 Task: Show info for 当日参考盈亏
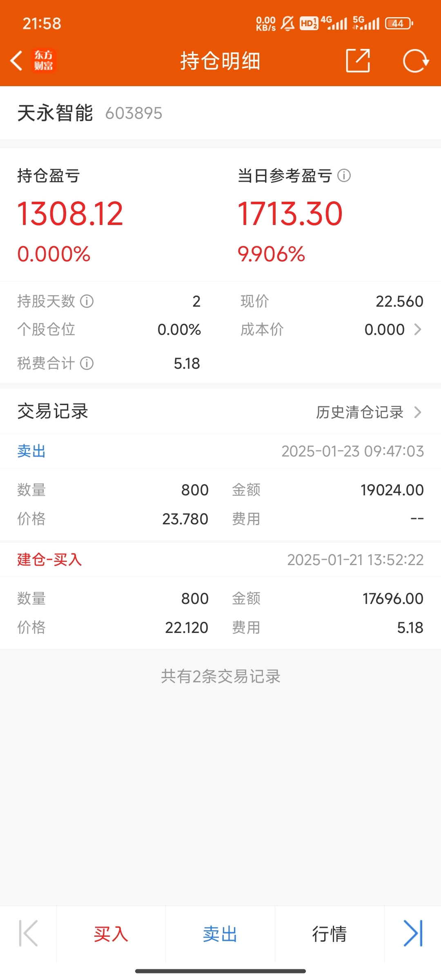(x=344, y=176)
